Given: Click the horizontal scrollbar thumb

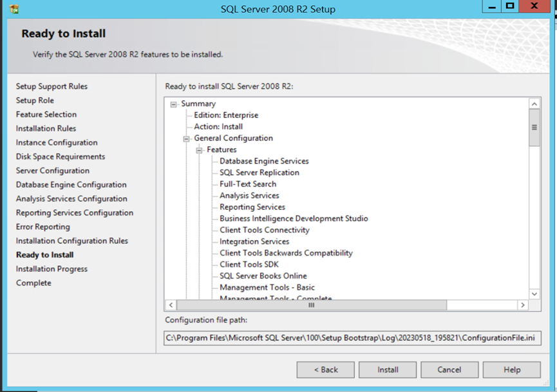Looking at the screenshot, I should point(312,305).
